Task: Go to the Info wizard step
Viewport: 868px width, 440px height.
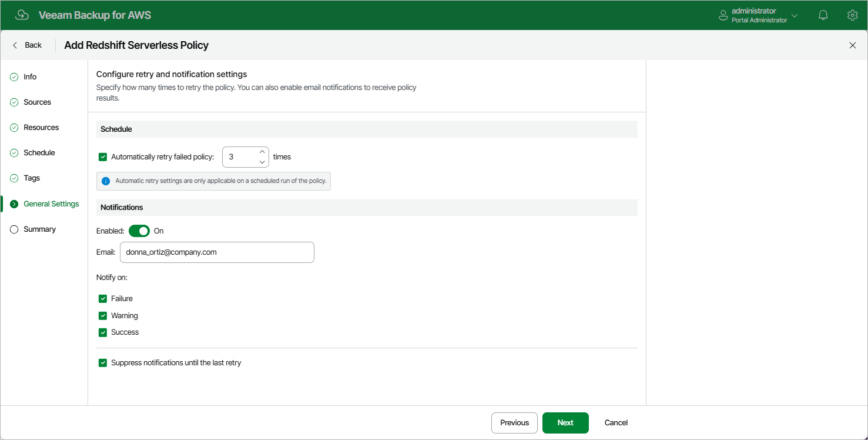Action: pos(30,76)
